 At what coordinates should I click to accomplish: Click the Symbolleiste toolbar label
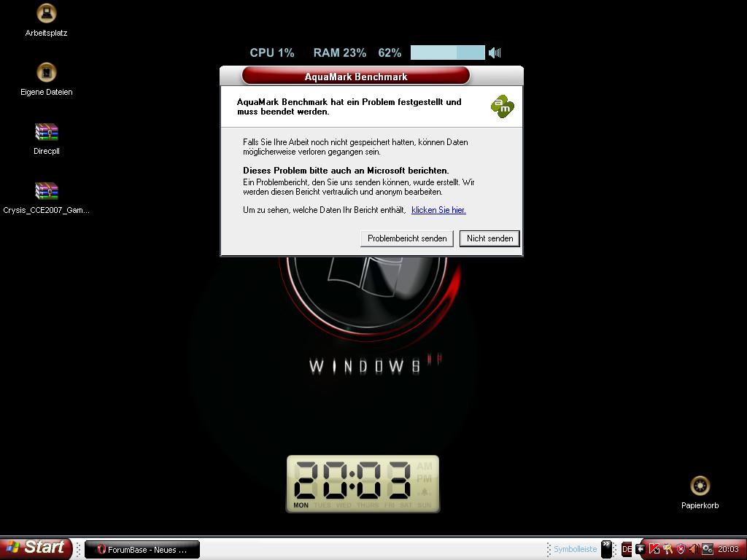pyautogui.click(x=575, y=549)
